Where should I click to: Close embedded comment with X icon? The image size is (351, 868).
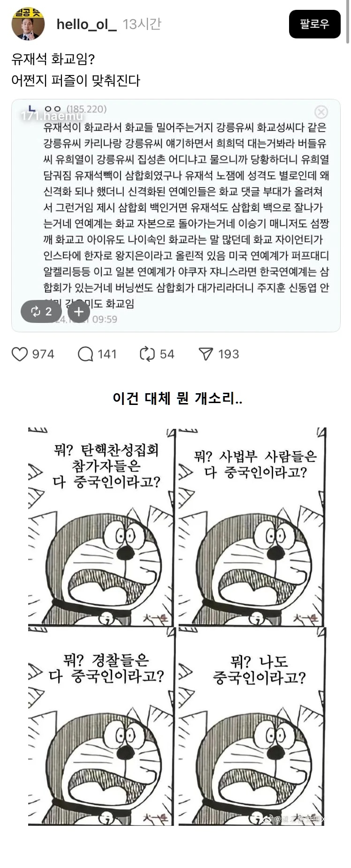[321, 112]
